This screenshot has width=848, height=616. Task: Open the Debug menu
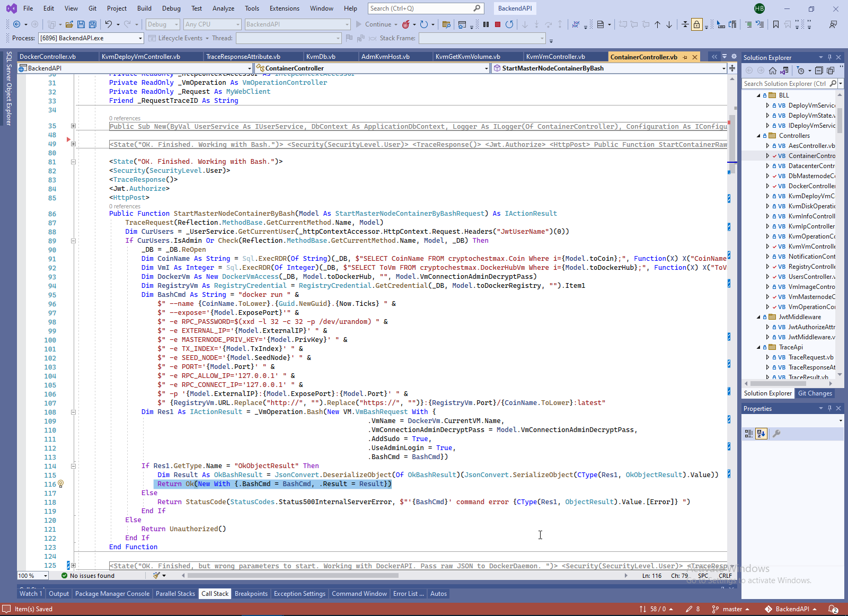tap(171, 8)
